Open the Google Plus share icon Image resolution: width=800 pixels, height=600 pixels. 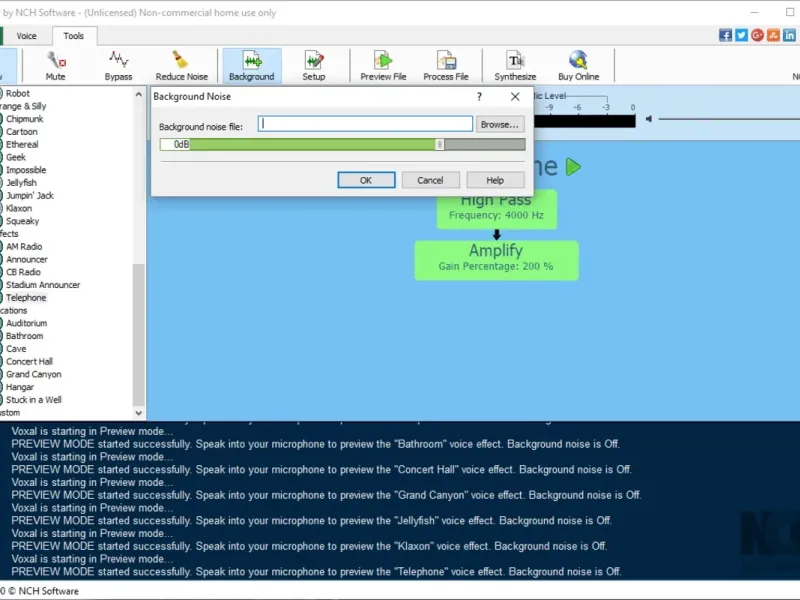pyautogui.click(x=757, y=35)
